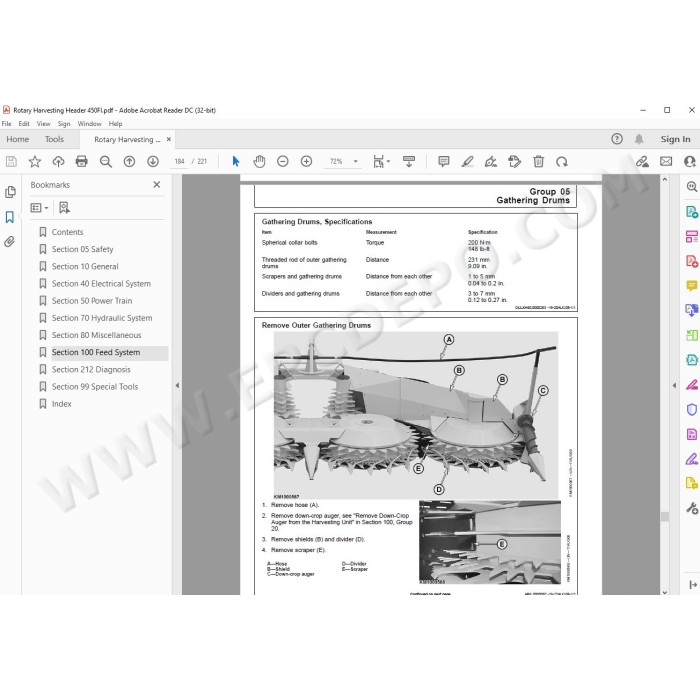Screen dimensions: 700x700
Task: Open the yellow Comment tool in right pane
Action: 692,285
